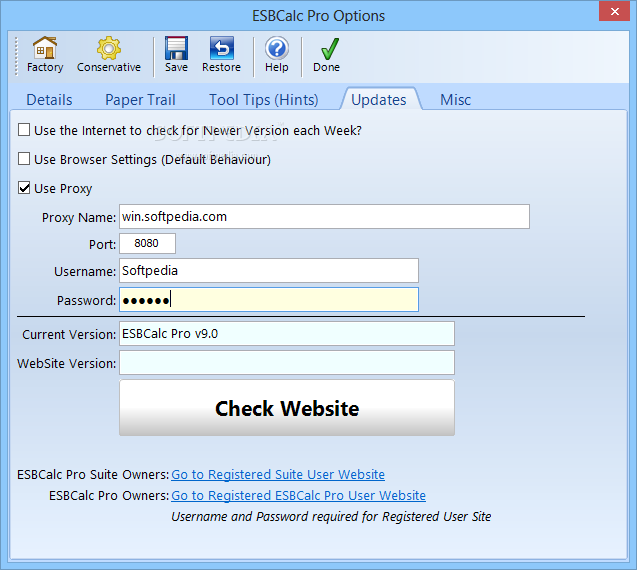The height and width of the screenshot is (570, 637).
Task: Select the Tool Tips (Hints) tab
Action: [x=264, y=100]
